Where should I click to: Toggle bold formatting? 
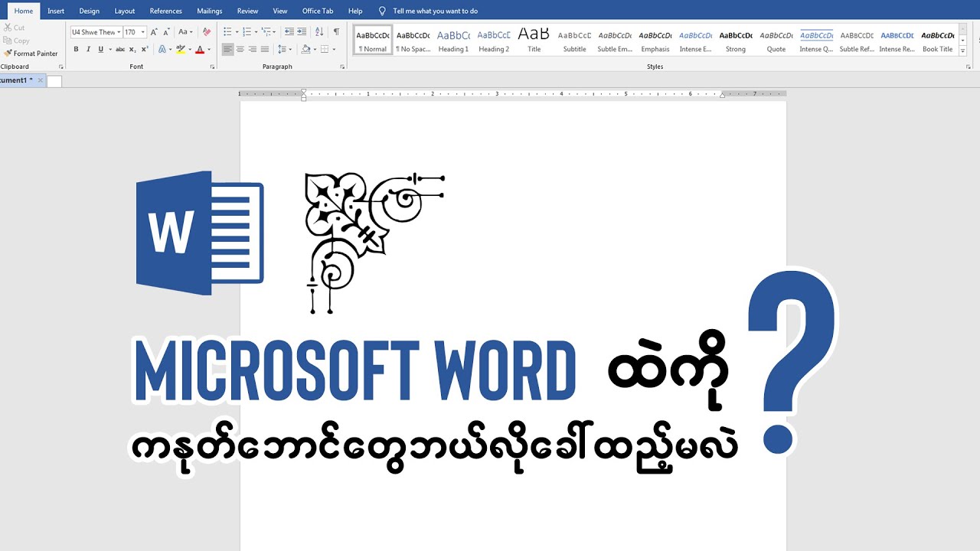click(76, 49)
